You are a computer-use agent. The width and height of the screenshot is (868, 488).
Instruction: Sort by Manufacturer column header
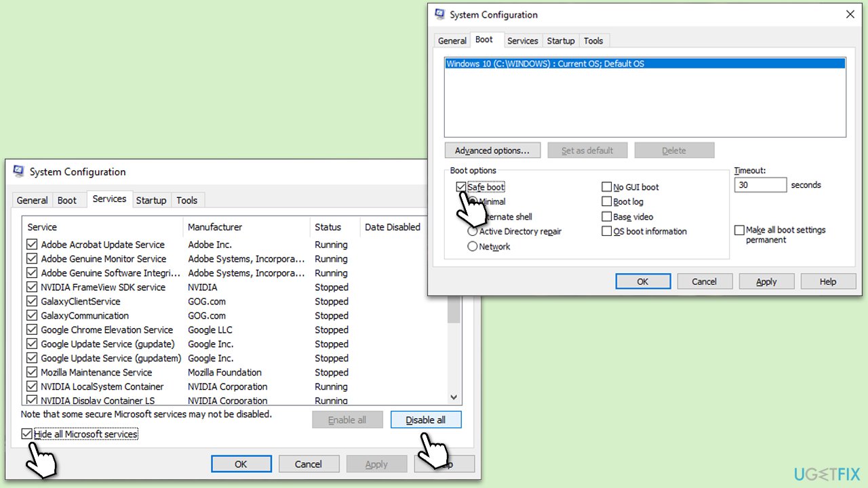coord(247,227)
